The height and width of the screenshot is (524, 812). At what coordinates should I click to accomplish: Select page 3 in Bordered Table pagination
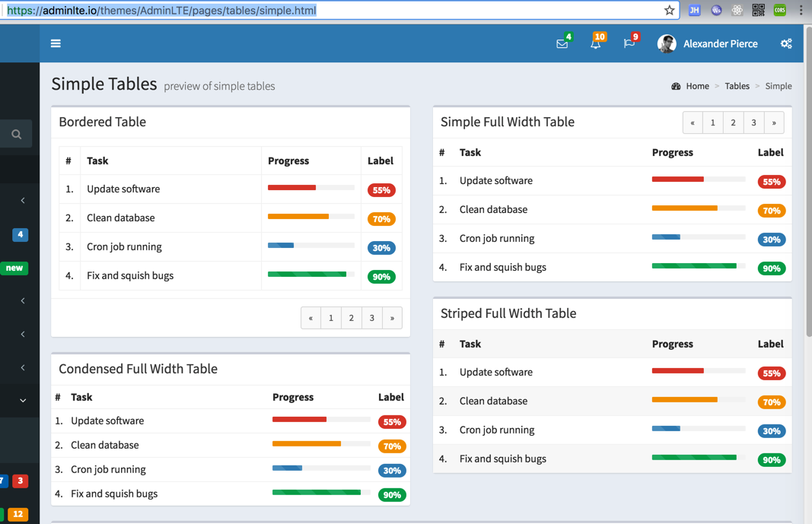[372, 318]
